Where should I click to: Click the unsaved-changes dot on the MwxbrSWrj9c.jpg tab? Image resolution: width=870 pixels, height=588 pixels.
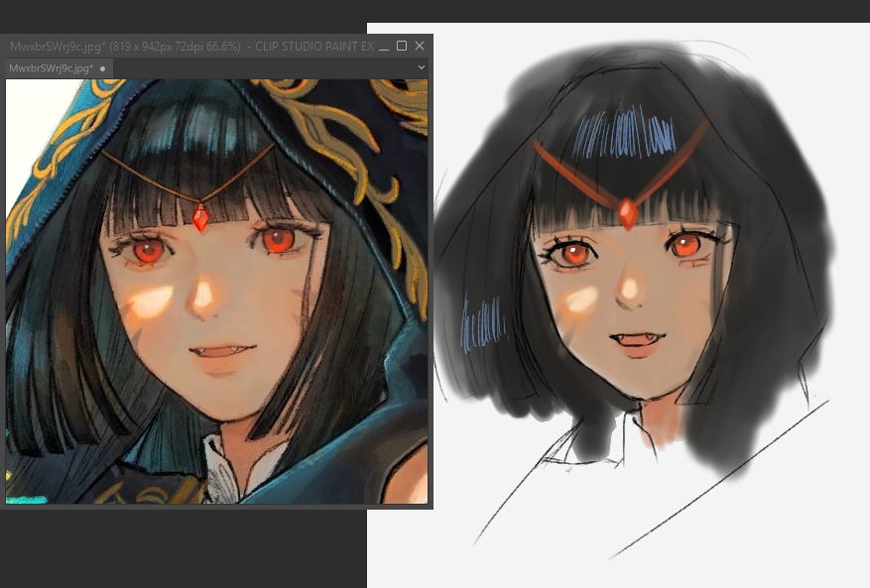(x=102, y=69)
